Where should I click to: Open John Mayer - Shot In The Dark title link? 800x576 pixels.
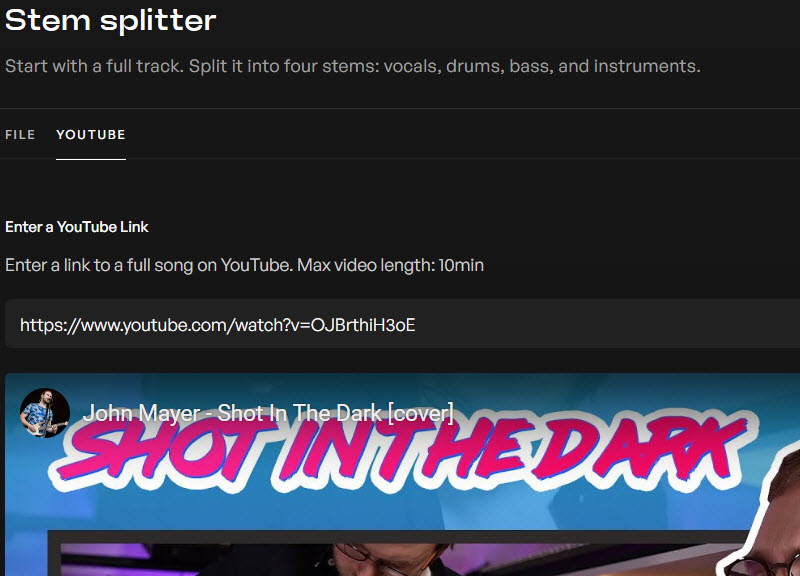(x=268, y=413)
